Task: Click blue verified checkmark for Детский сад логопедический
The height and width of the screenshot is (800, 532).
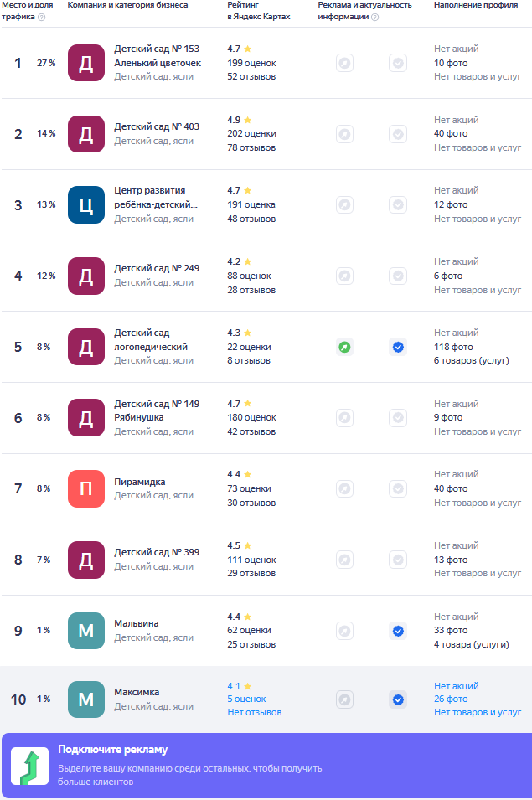Action: click(398, 347)
